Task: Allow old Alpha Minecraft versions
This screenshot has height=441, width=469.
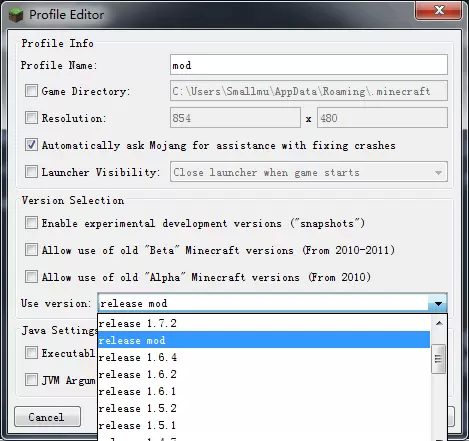Action: coord(31,277)
